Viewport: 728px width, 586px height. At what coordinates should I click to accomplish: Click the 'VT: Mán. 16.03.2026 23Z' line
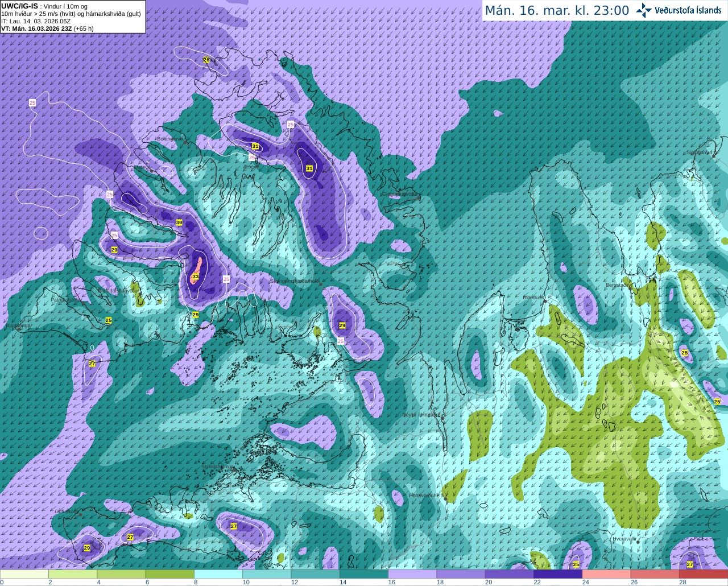click(36, 28)
